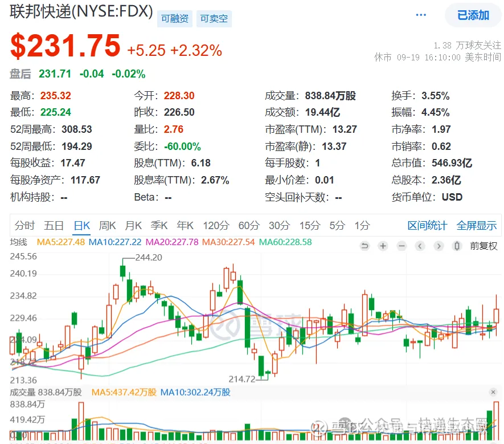
Task: Click the +2.32% percent change value
Action: [196, 51]
